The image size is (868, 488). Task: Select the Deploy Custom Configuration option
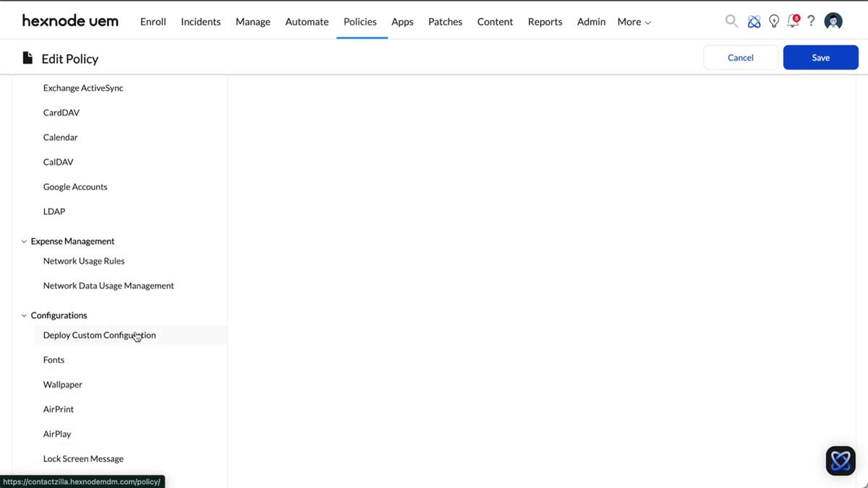point(99,335)
